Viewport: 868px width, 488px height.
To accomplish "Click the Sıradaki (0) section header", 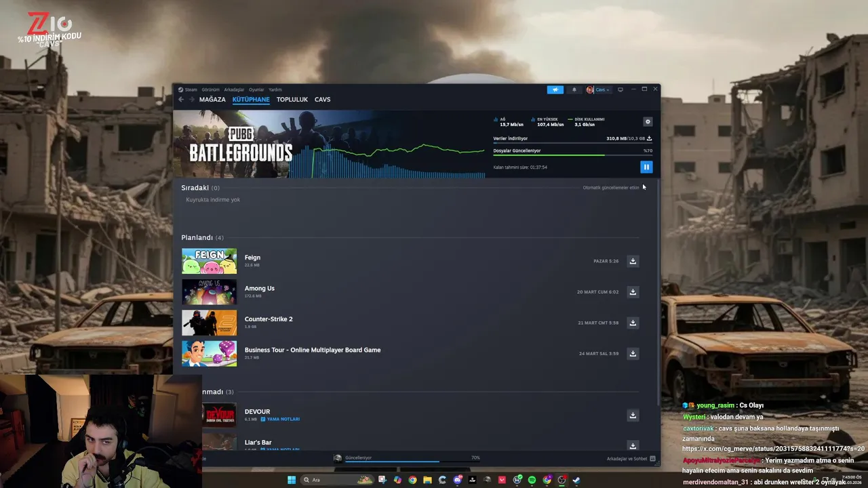I will pos(200,188).
